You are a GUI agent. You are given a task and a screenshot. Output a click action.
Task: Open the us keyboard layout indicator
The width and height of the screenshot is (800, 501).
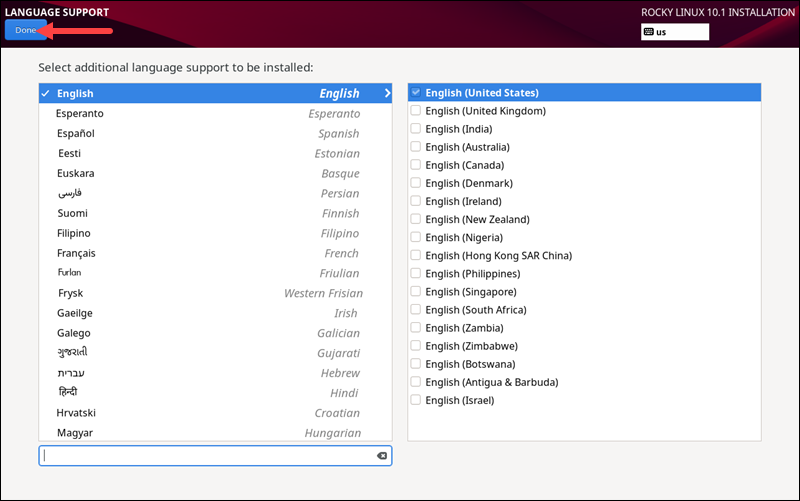click(x=674, y=32)
